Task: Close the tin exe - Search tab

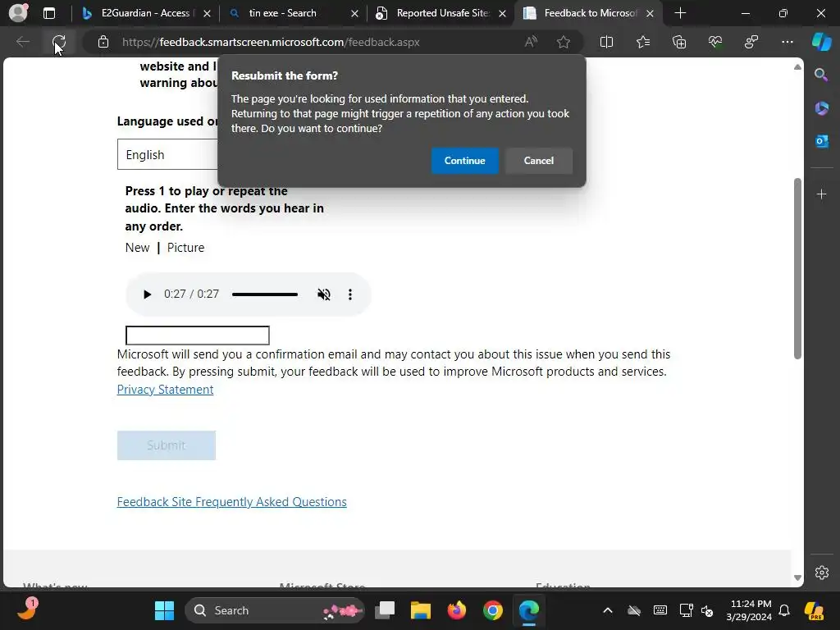Action: click(x=354, y=13)
